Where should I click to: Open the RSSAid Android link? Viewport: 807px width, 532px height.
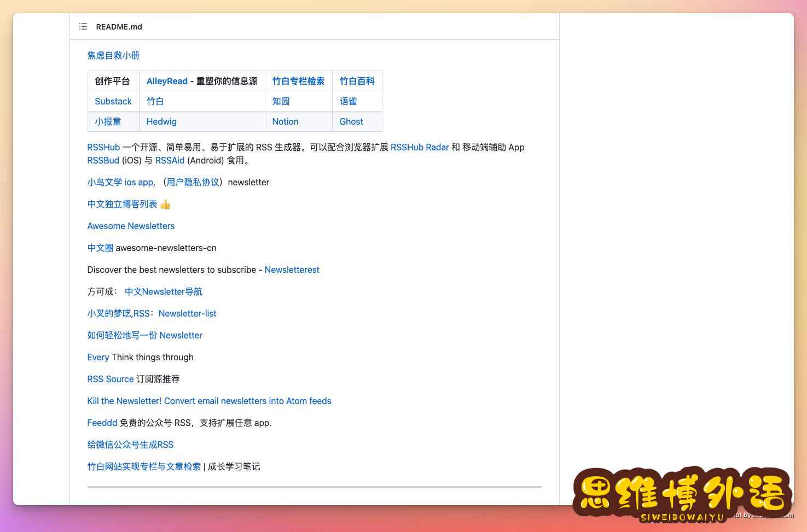[170, 160]
